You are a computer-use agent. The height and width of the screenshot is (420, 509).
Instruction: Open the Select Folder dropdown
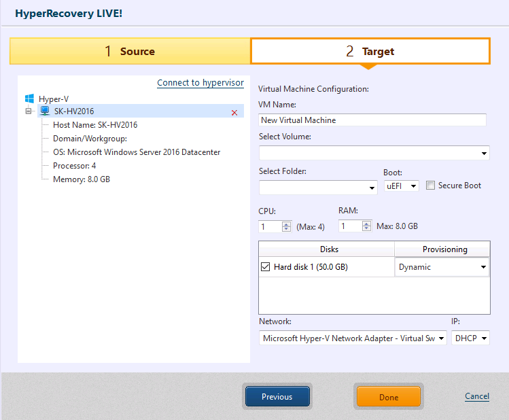[x=318, y=188]
